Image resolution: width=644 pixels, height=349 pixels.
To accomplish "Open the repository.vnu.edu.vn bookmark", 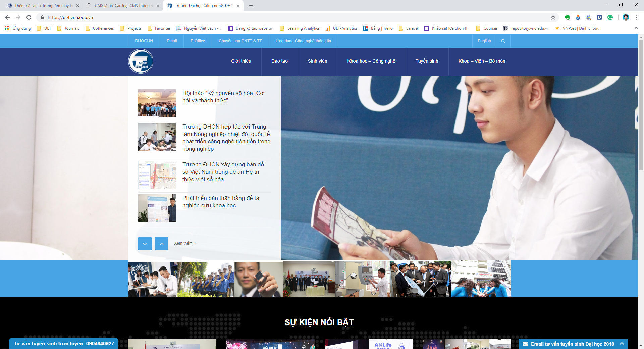I will point(527,28).
